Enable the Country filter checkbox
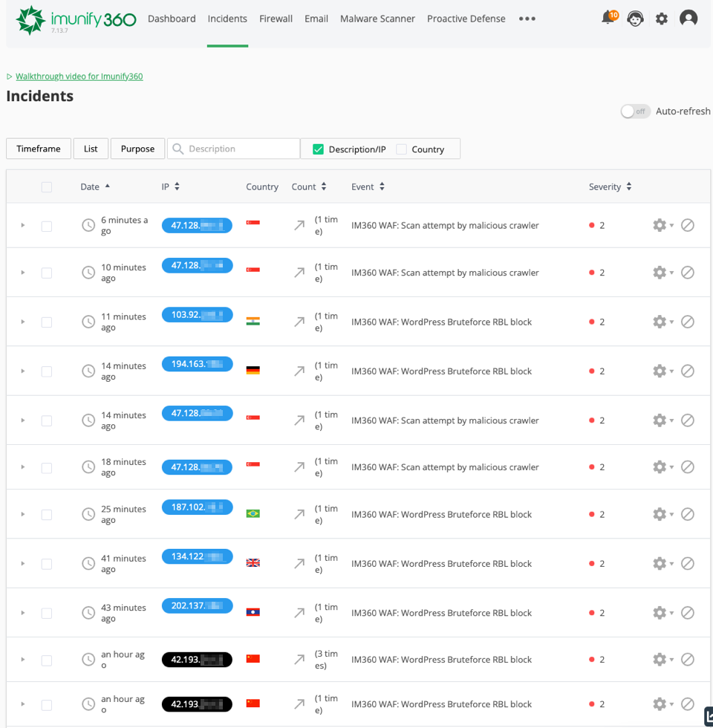 pyautogui.click(x=402, y=149)
